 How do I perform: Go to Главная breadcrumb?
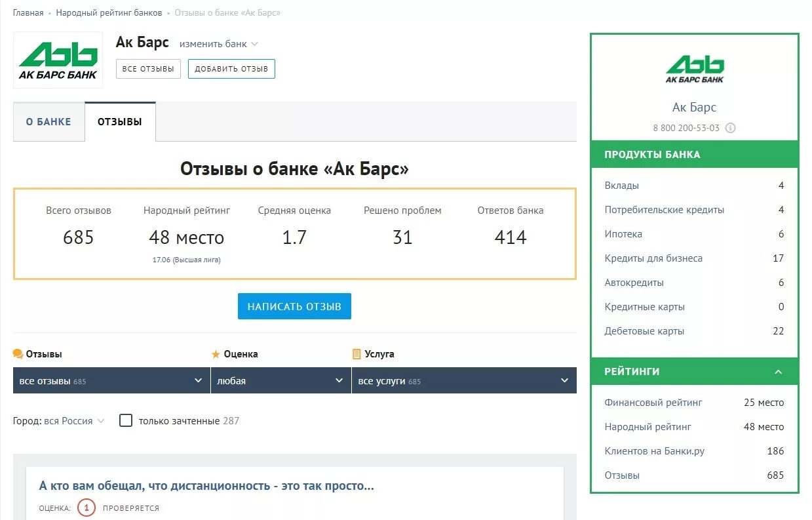[x=28, y=13]
